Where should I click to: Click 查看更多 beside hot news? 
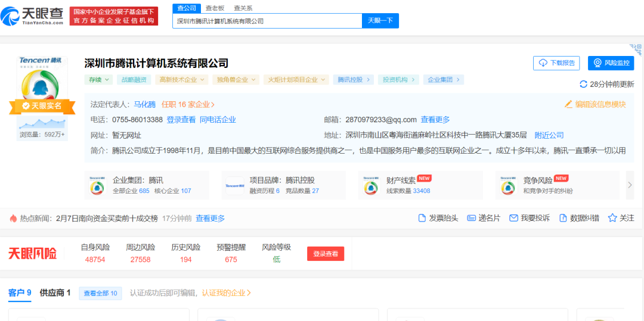click(x=210, y=219)
